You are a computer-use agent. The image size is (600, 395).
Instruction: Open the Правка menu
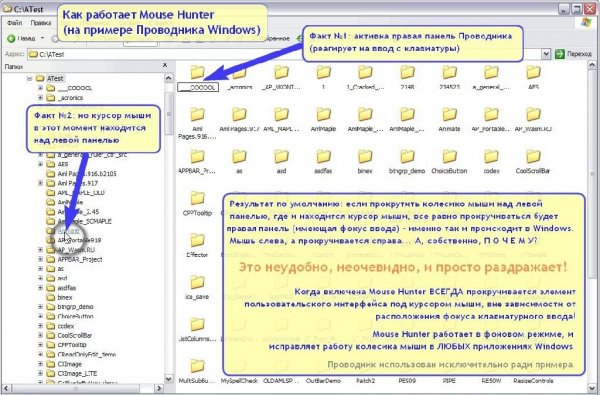41,23
